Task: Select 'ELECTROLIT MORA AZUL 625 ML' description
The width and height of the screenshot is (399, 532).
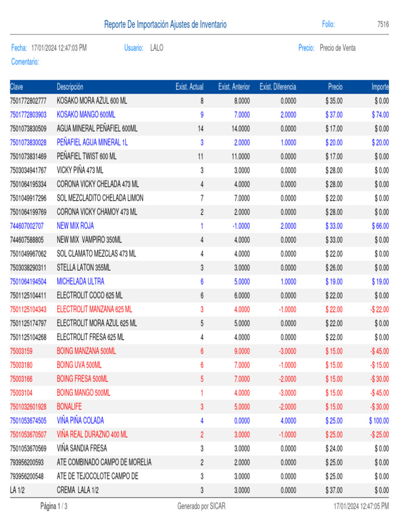Action: click(x=97, y=323)
